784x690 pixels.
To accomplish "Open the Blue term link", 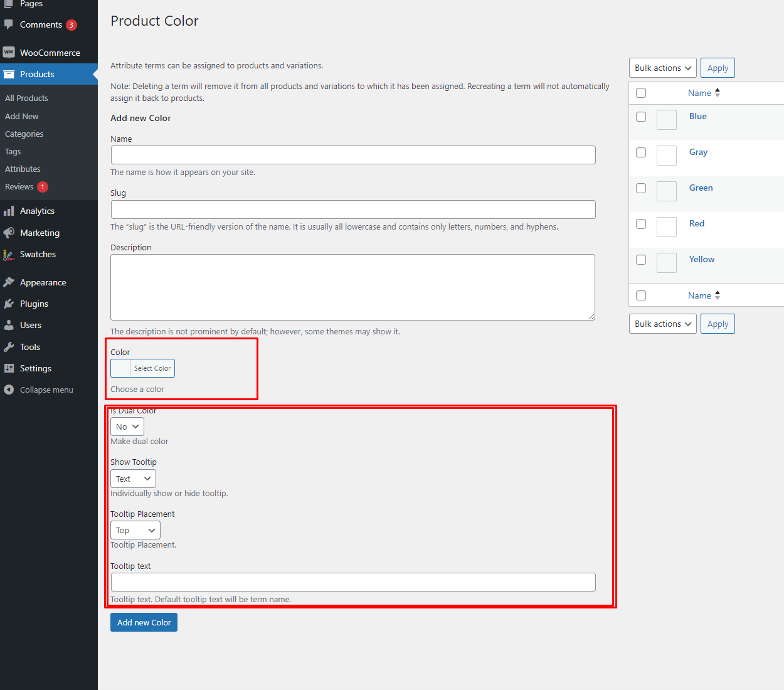I will coord(698,116).
